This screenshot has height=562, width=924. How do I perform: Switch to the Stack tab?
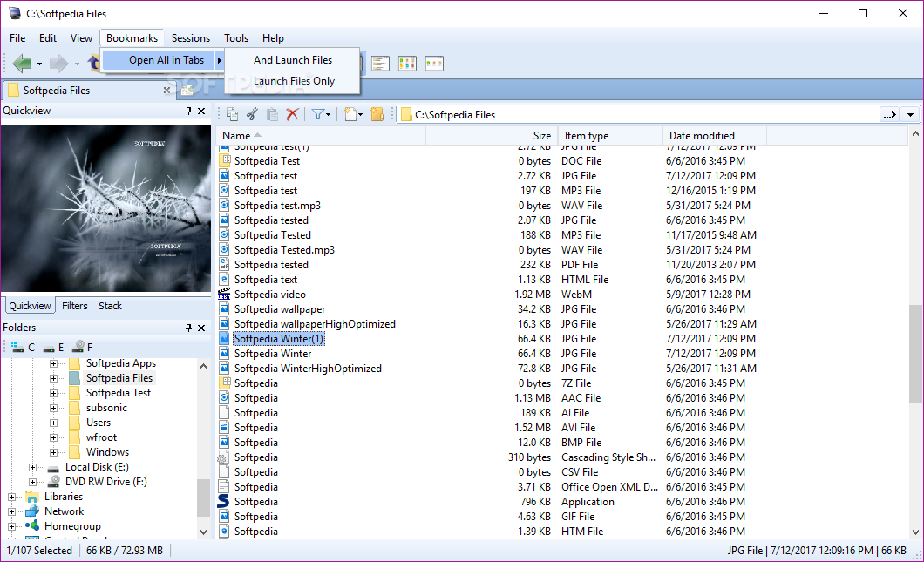point(110,306)
